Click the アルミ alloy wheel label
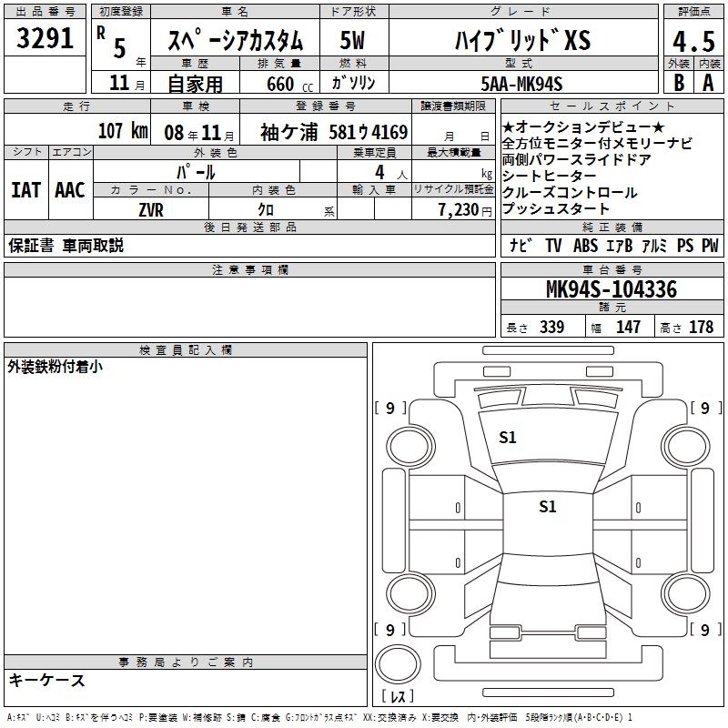The image size is (728, 728). click(x=654, y=245)
